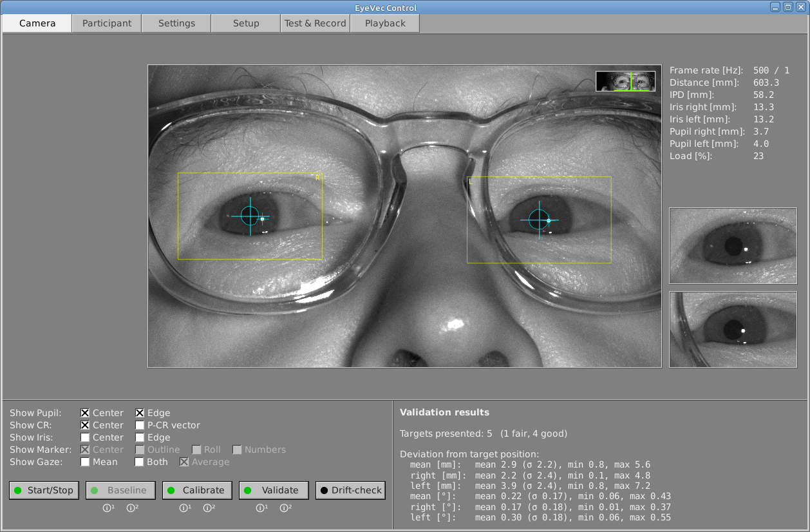The width and height of the screenshot is (810, 532).
Task: Click the mean [mm] deviation row
Action: (x=531, y=464)
